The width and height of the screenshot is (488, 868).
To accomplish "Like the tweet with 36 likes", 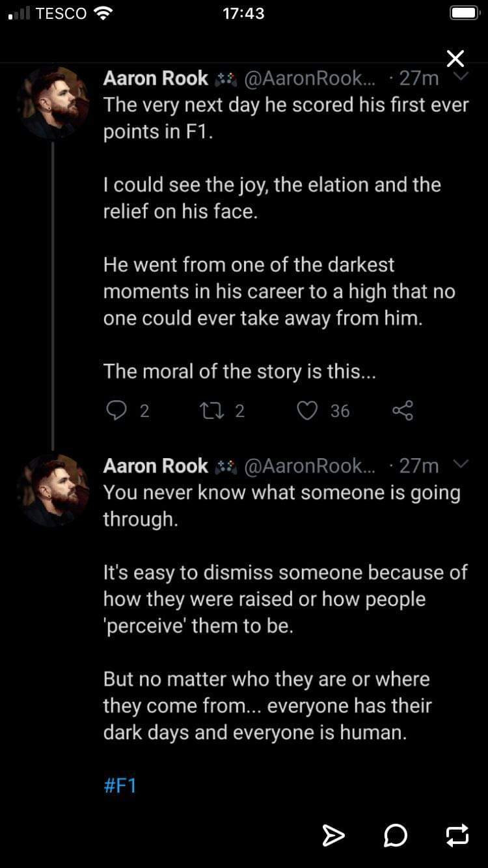I will (x=307, y=411).
